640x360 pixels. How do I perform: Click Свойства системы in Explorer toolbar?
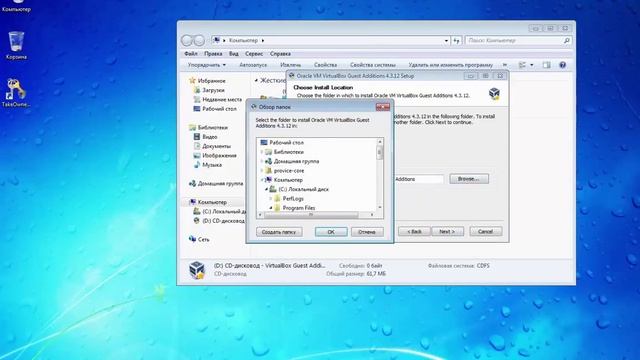tap(373, 65)
